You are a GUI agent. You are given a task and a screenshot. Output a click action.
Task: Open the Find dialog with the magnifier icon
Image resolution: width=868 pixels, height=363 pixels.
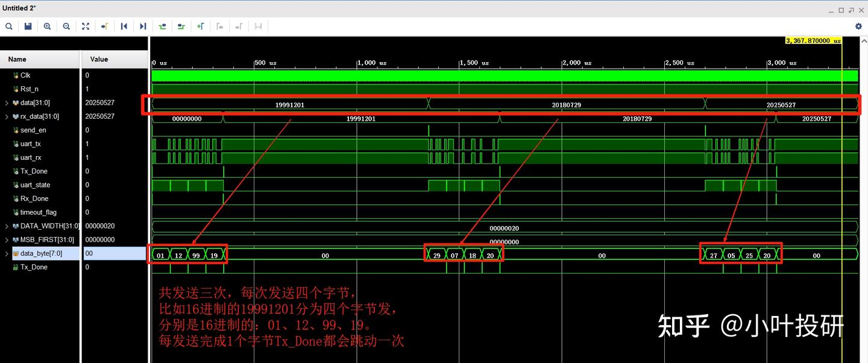pyautogui.click(x=8, y=26)
